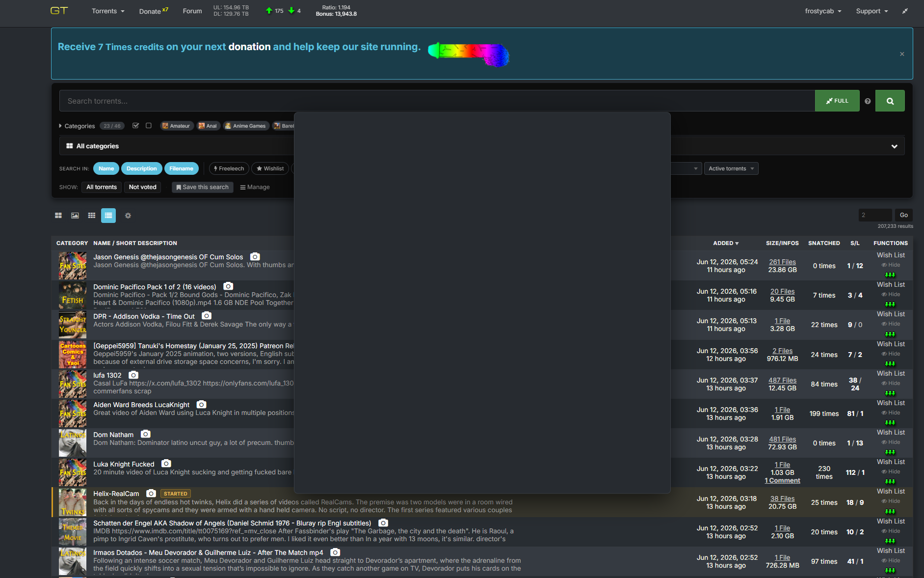Check the select-all categories checkbox

pyautogui.click(x=136, y=126)
